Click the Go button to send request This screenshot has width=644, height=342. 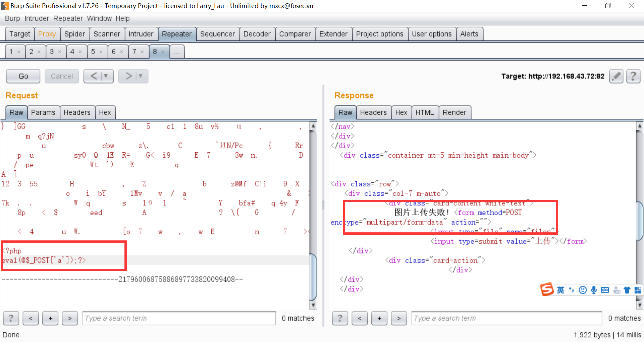tap(23, 76)
